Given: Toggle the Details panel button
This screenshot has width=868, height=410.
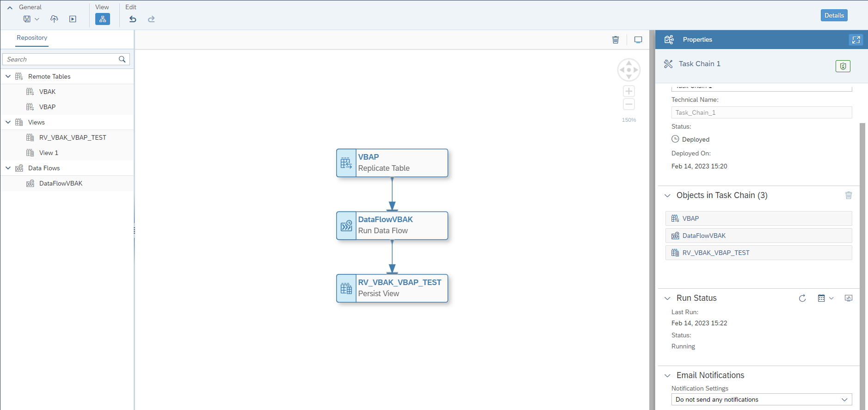Looking at the screenshot, I should pos(834,15).
